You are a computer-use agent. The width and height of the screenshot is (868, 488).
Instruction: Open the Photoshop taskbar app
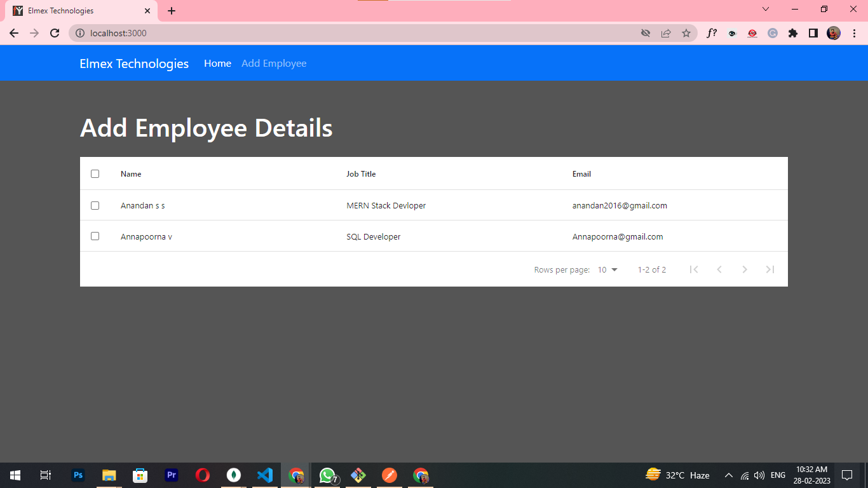click(78, 475)
